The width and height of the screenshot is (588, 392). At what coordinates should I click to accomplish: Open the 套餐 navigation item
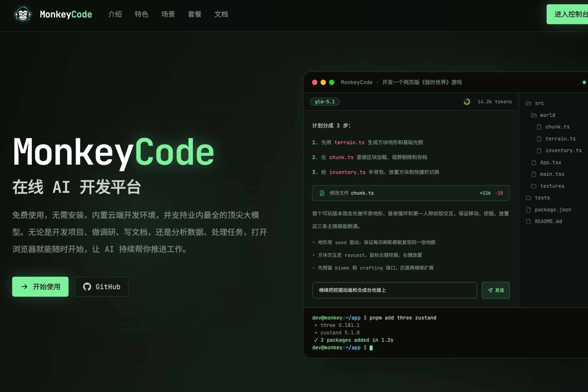[195, 14]
